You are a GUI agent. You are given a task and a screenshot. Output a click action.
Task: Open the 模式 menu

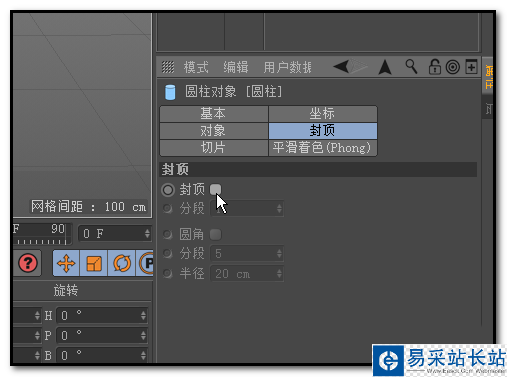[196, 67]
